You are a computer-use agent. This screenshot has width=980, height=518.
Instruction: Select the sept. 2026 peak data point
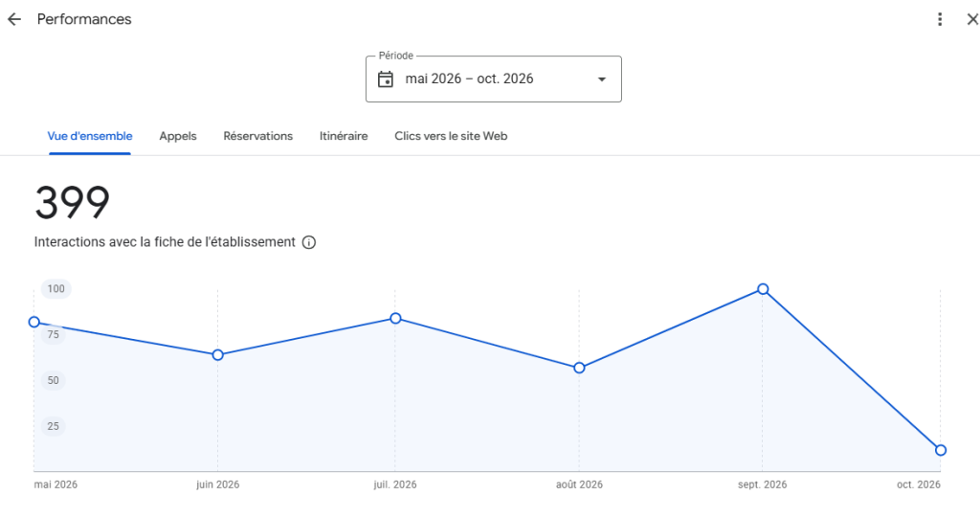pyautogui.click(x=763, y=289)
